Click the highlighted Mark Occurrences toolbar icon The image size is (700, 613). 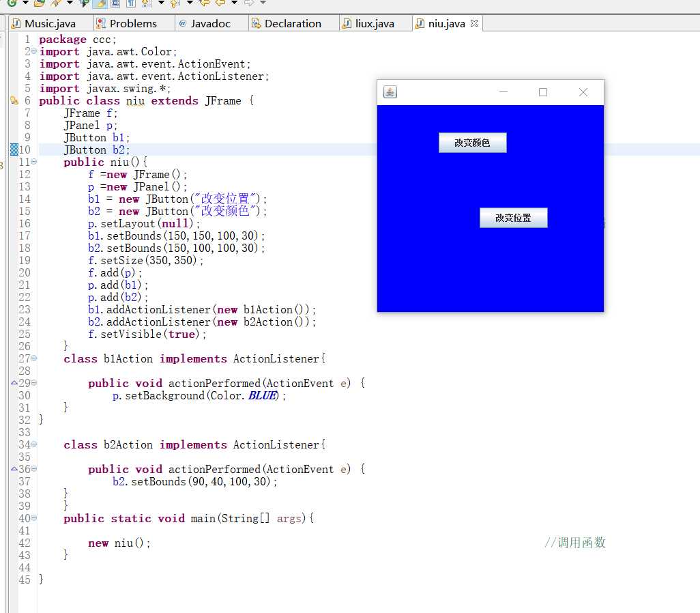click(100, 3)
